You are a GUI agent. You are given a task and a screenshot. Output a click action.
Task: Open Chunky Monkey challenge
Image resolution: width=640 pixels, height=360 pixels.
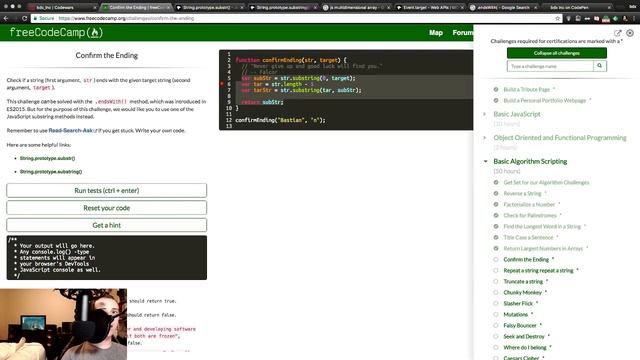tap(522, 293)
